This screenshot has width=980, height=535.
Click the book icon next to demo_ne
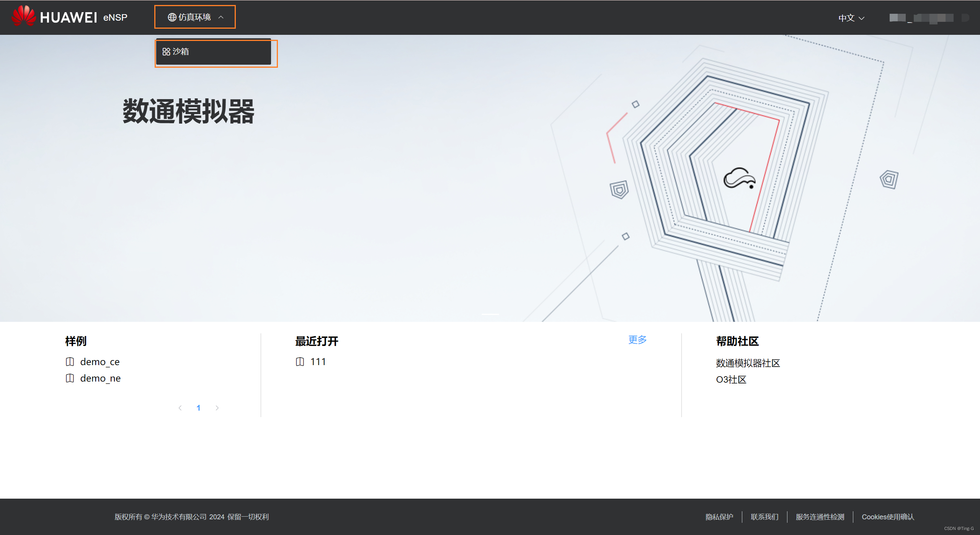click(x=70, y=378)
